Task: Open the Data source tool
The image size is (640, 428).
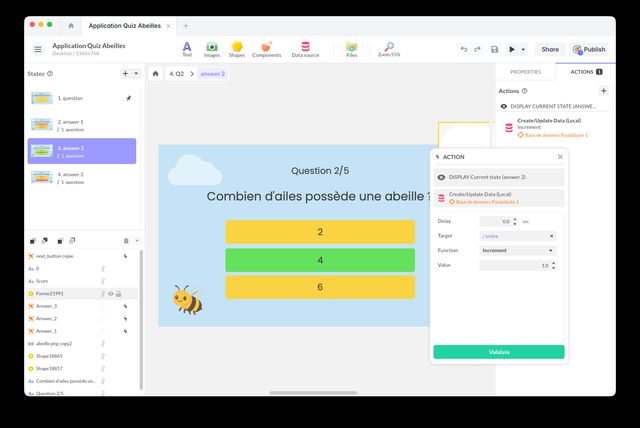Action: [x=305, y=49]
